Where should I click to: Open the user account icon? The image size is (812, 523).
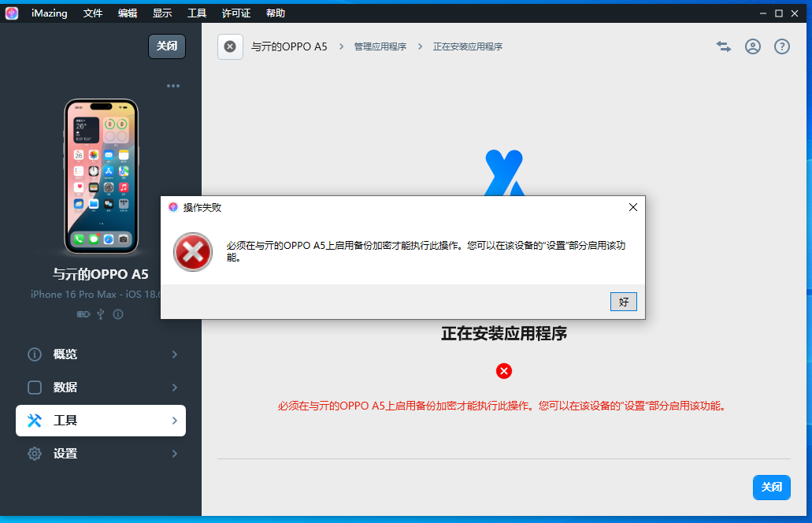tap(753, 46)
